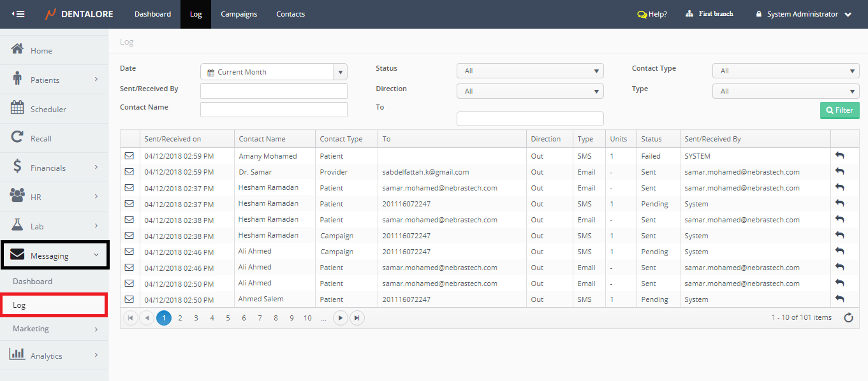Click the Recall icon in the sidebar
Image resolution: width=868 pixels, height=381 pixels.
[x=18, y=138]
